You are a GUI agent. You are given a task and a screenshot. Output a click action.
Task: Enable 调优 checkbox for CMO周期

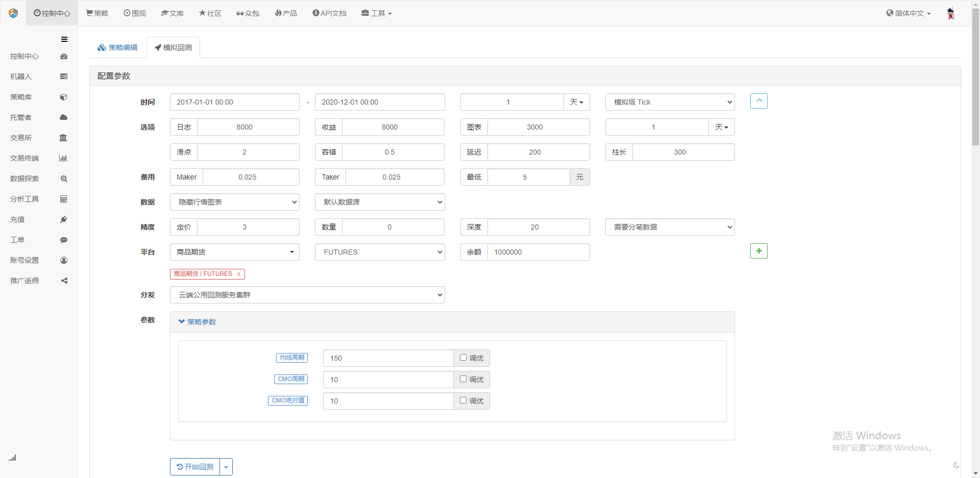click(463, 379)
